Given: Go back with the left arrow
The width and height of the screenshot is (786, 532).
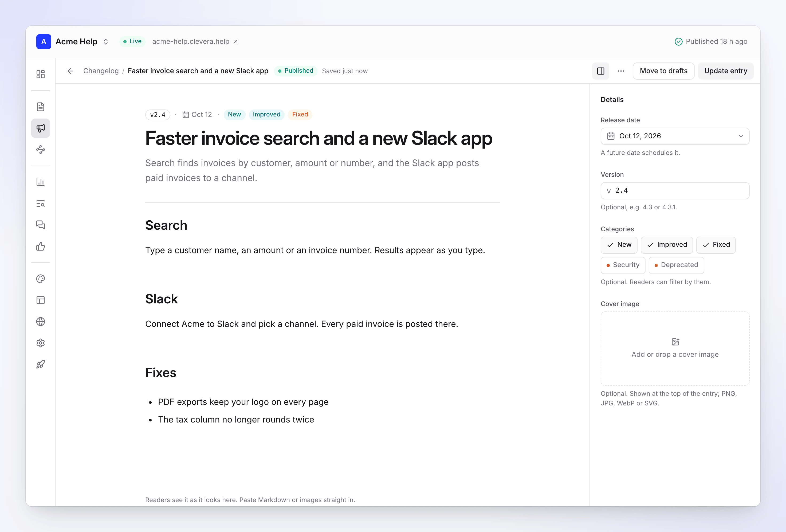Looking at the screenshot, I should click(x=70, y=71).
